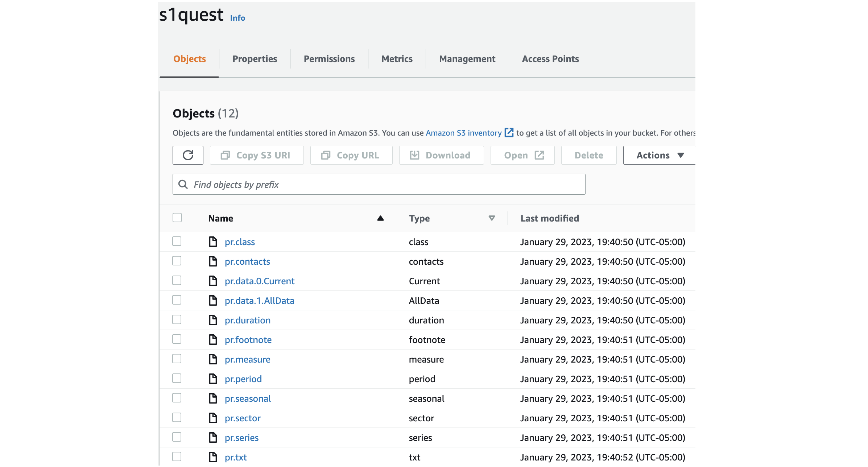Click the magnifier icon in search box
Screen dimensions: 868x467
click(183, 185)
